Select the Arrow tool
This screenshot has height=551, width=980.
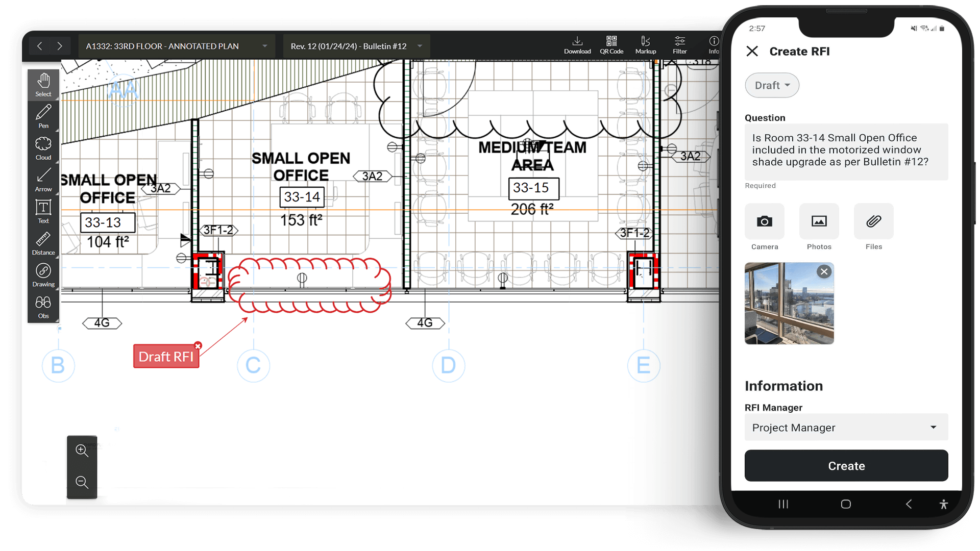42,181
